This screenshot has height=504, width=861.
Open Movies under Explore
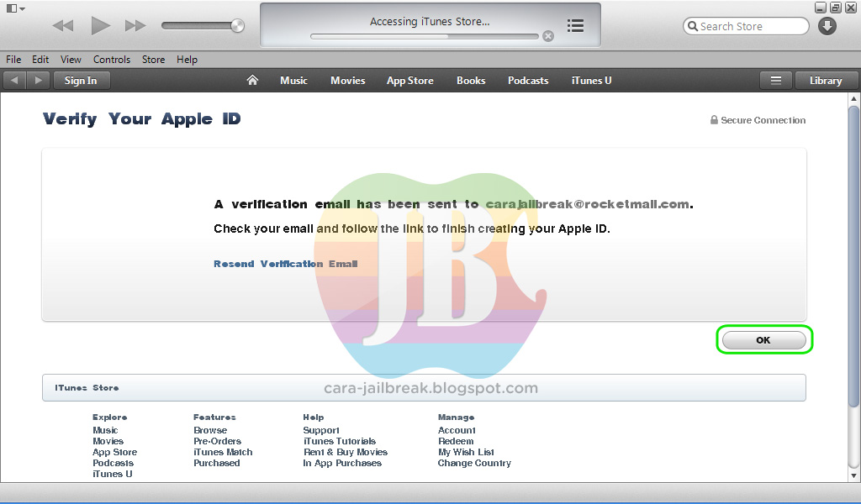[x=108, y=441]
